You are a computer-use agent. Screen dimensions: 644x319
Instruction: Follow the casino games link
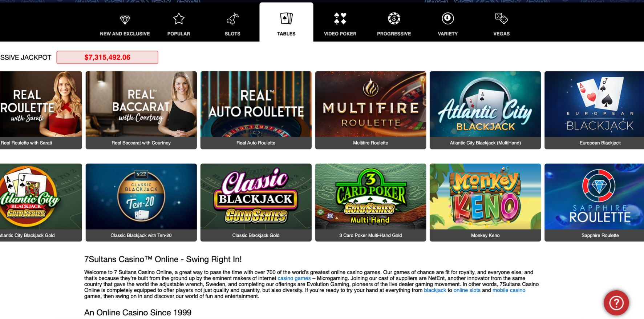click(x=294, y=278)
